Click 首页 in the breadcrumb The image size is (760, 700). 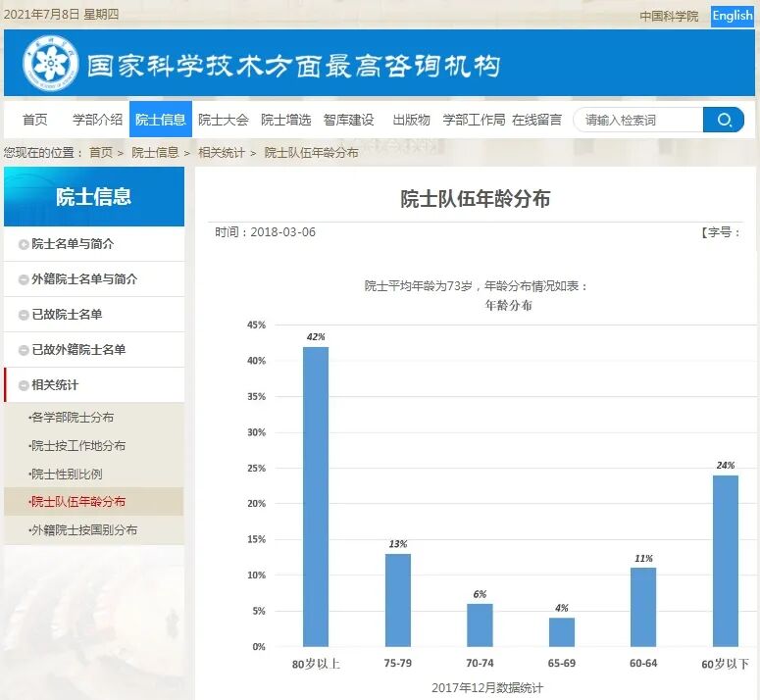pyautogui.click(x=101, y=153)
